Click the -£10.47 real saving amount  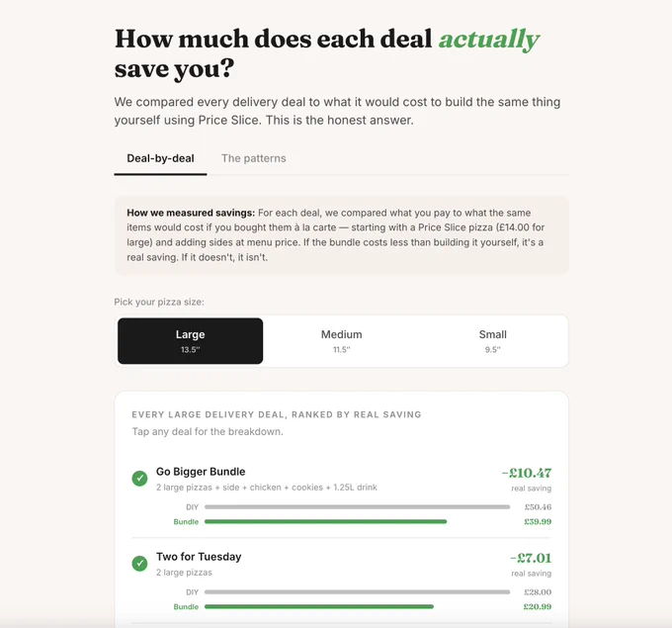527,473
